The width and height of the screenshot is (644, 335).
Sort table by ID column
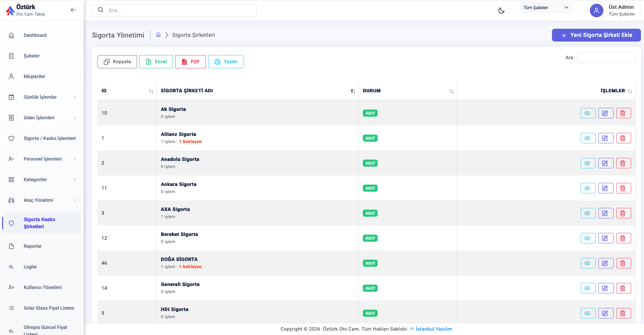[x=127, y=91]
